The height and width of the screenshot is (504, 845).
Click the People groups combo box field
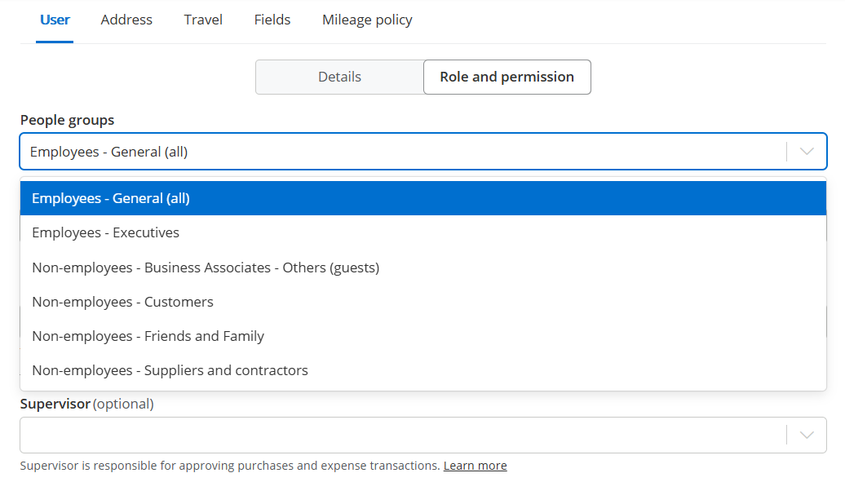coord(400,152)
